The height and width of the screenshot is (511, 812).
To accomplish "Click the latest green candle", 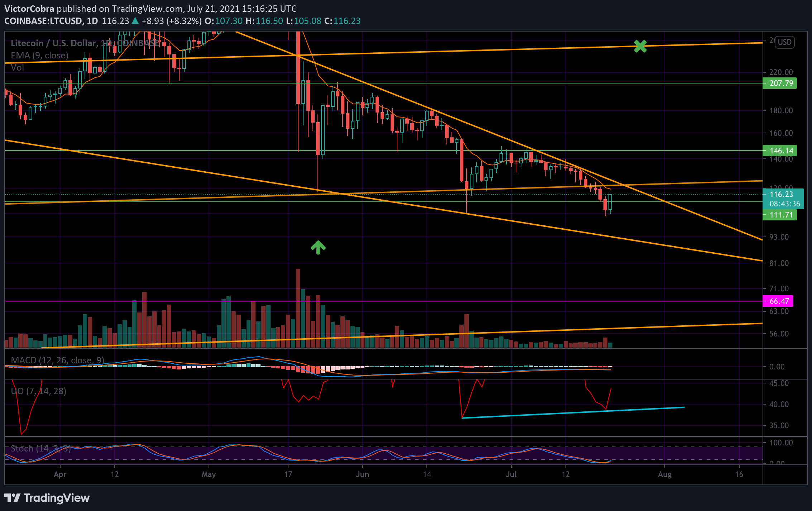I will 610,202.
